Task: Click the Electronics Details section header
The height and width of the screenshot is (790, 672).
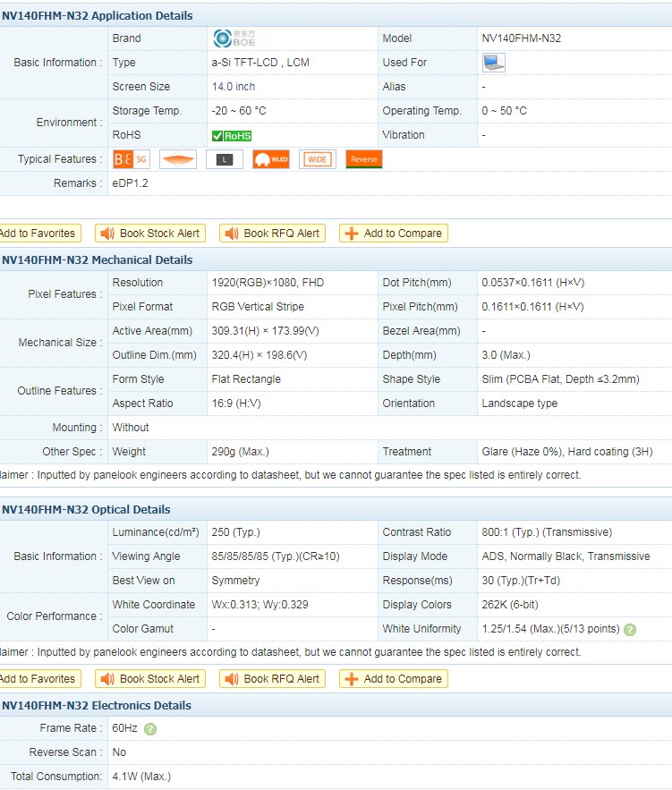Action: (336, 705)
